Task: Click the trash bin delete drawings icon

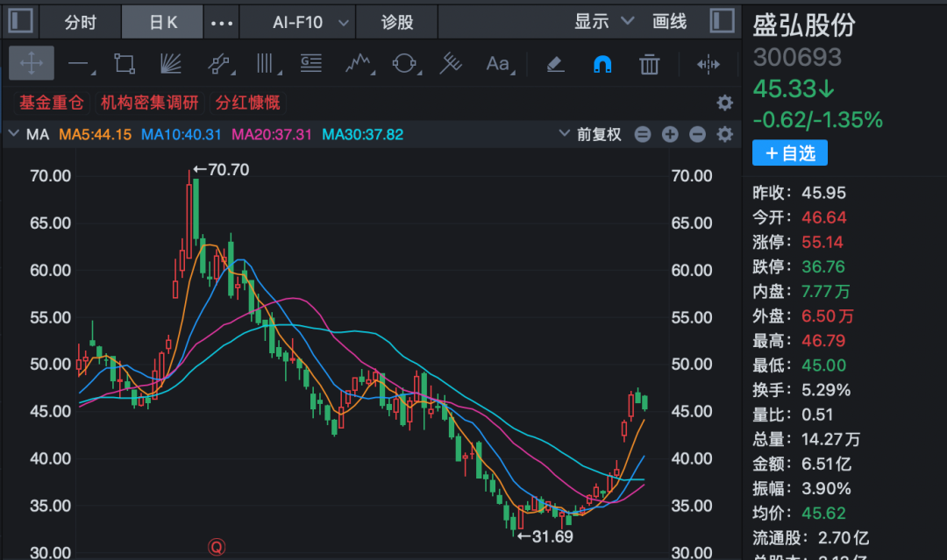Action: (649, 64)
